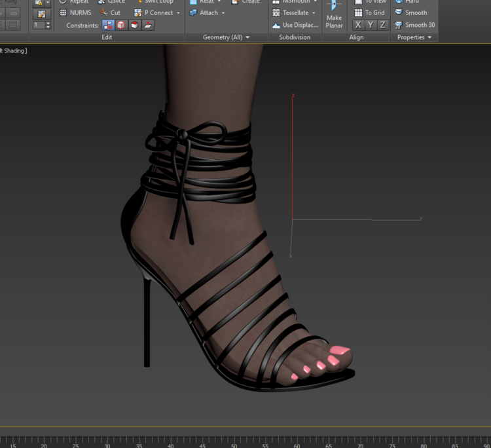The image size is (491, 448).
Task: Open the Tessellate dropdown arrow
Action: 314,13
